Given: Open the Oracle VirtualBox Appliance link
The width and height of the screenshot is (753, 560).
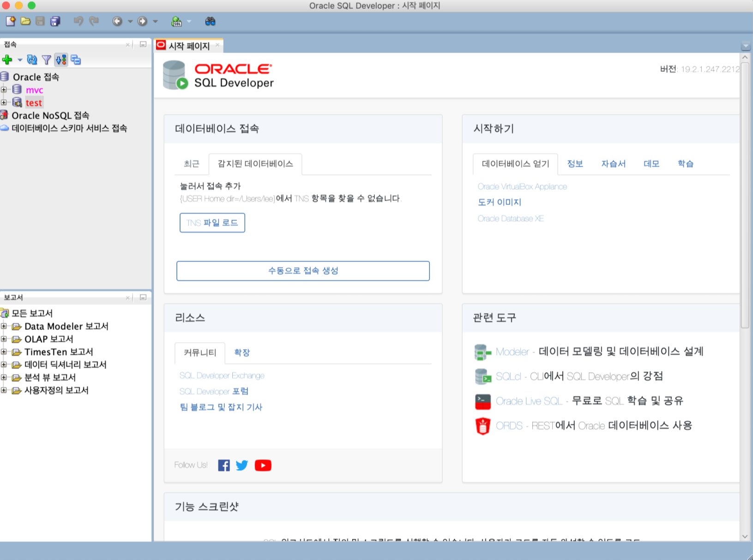Looking at the screenshot, I should click(522, 187).
